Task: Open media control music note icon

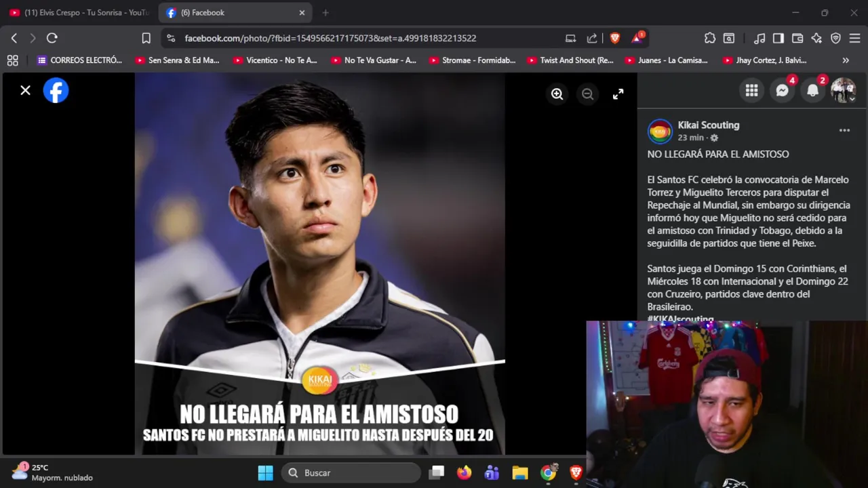Action: point(759,38)
